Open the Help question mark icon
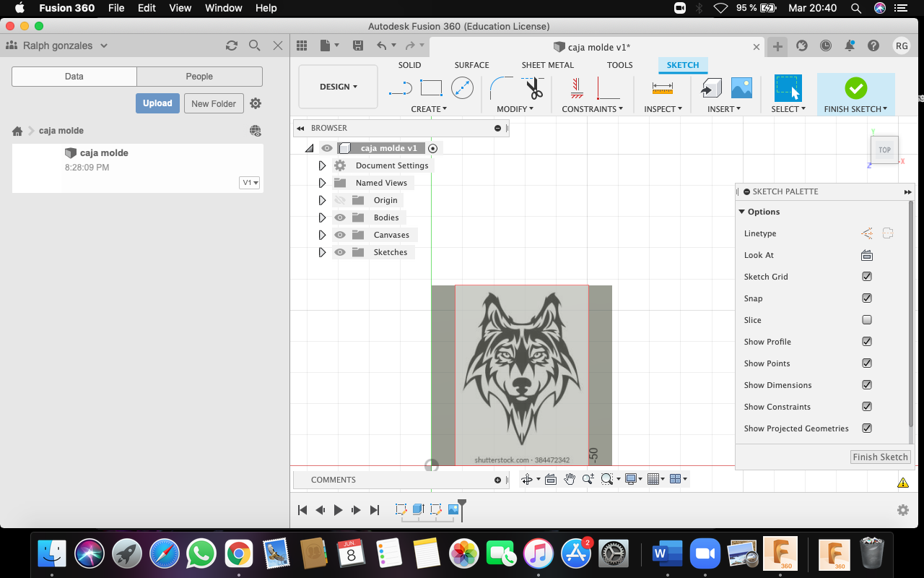Image resolution: width=924 pixels, height=578 pixels. pyautogui.click(x=873, y=46)
